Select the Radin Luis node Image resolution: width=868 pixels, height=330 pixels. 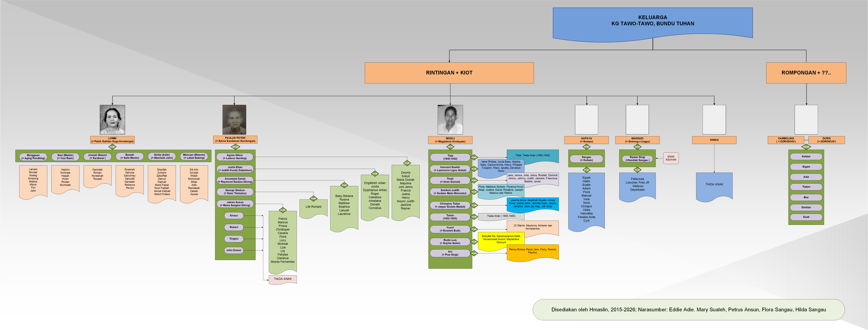[450, 241]
